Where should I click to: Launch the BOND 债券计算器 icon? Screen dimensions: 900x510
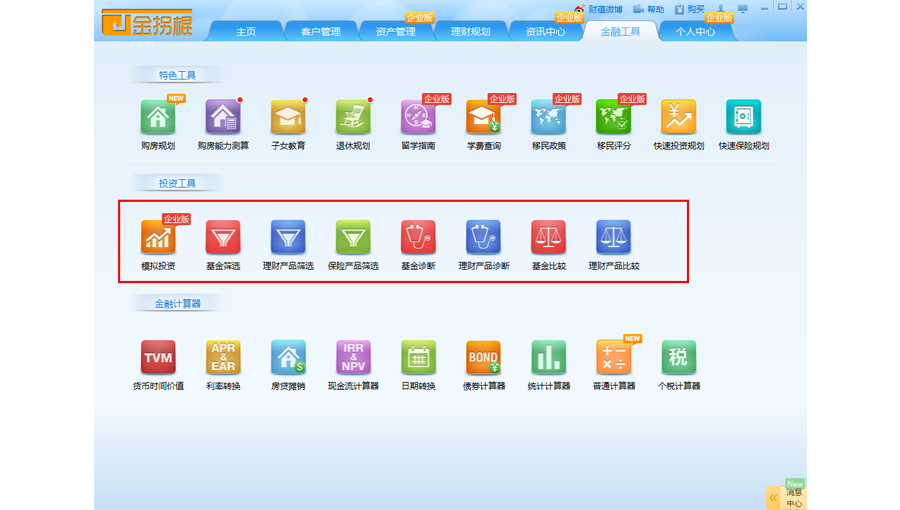coord(483,358)
